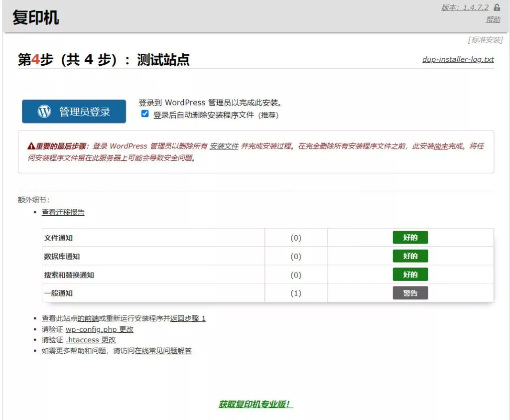Click 获取复印机专业版! link
The width and height of the screenshot is (510, 420).
[255, 404]
